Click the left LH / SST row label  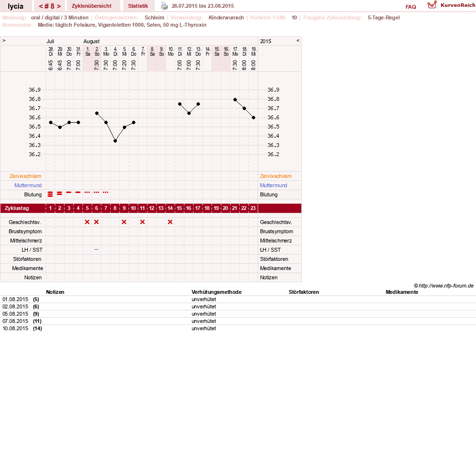pos(32,250)
